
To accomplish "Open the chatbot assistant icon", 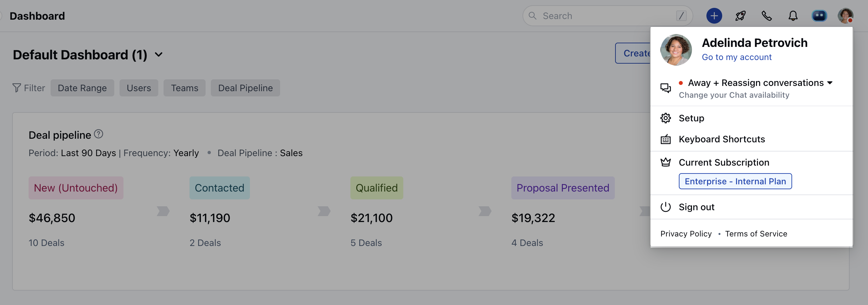I will (819, 16).
